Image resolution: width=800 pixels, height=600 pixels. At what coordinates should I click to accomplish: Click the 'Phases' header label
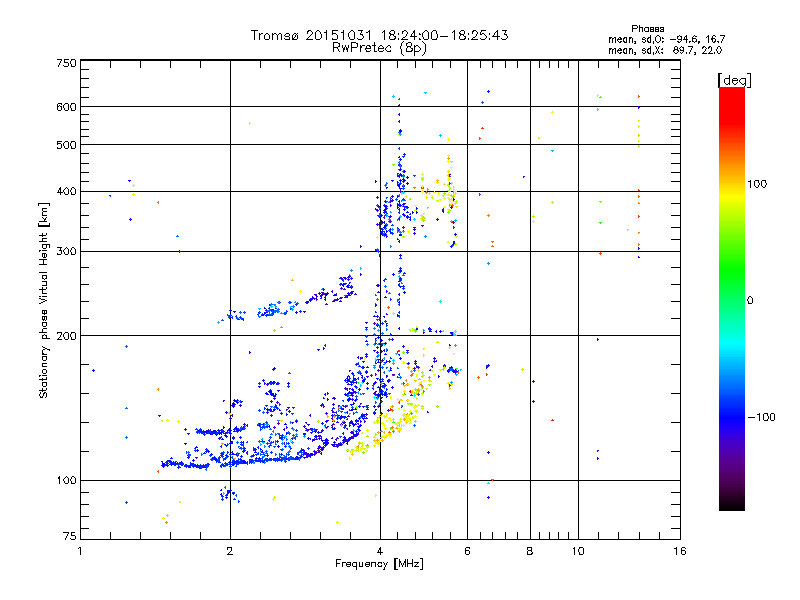click(x=647, y=29)
